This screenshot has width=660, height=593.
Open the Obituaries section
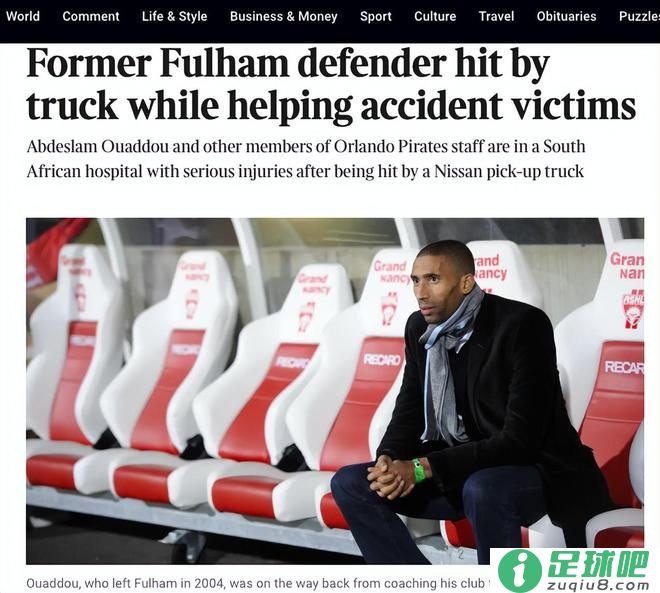(x=567, y=16)
